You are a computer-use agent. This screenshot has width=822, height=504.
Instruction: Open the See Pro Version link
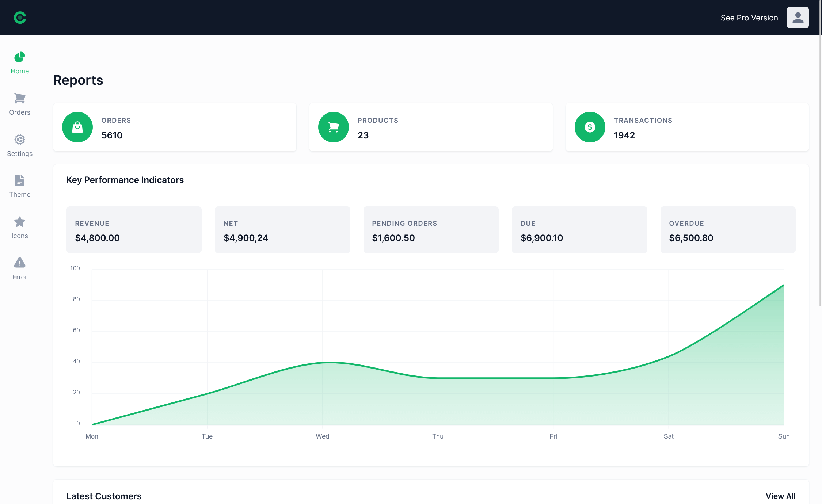(749, 18)
